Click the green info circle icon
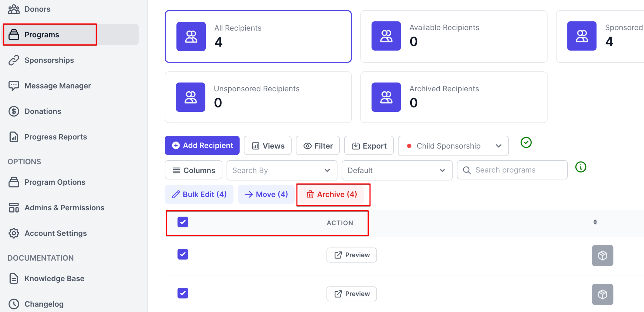This screenshot has height=312, width=644. pos(581,167)
